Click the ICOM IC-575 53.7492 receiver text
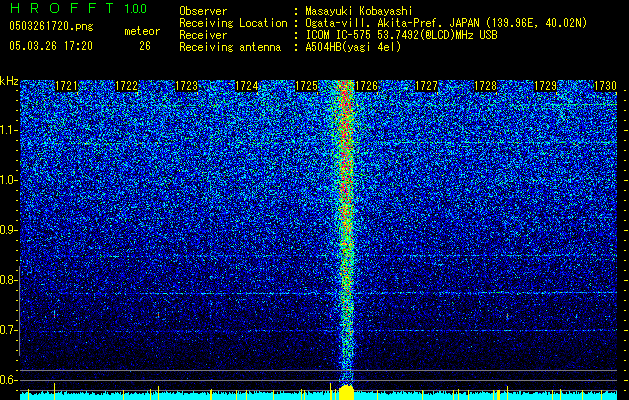 pos(401,35)
